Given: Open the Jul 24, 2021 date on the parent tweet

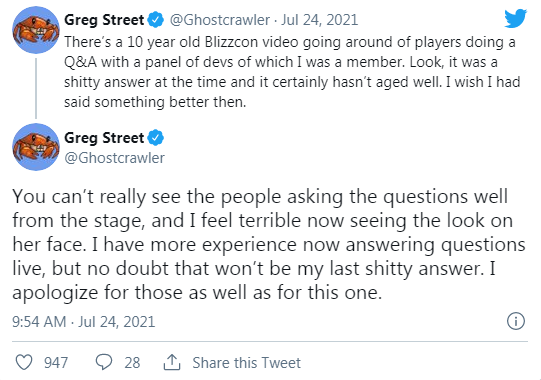Looking at the screenshot, I should (x=319, y=20).
